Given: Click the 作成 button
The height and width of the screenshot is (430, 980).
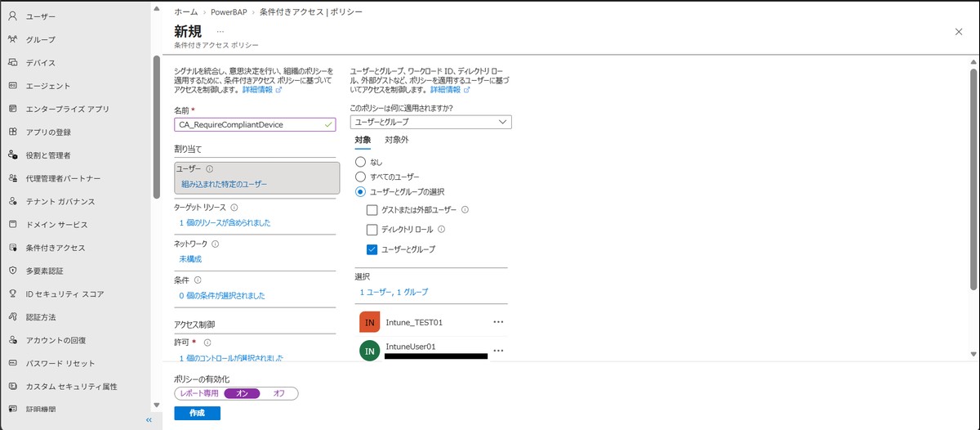Looking at the screenshot, I should pos(197,413).
